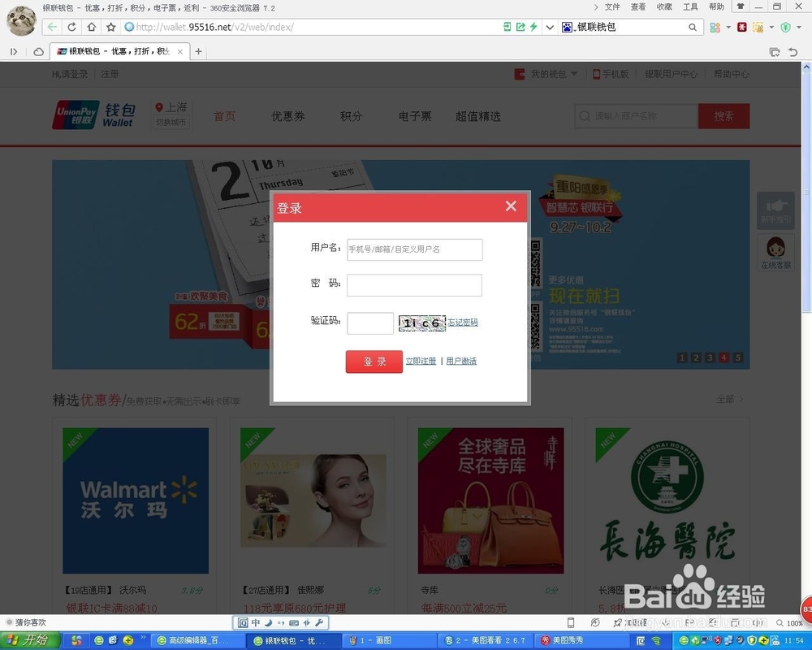Viewport: 812px width, 650px height.
Task: Click the red extension icon in toolbar
Action: [x=742, y=27]
